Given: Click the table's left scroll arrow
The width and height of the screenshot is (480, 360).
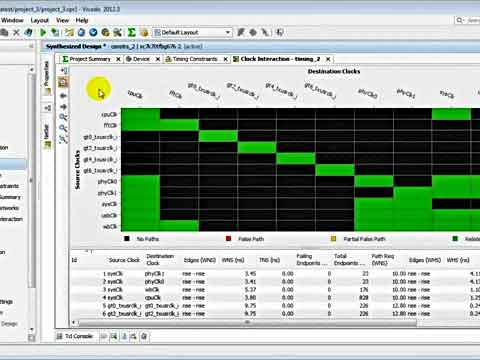Looking at the screenshot, I should tap(73, 322).
